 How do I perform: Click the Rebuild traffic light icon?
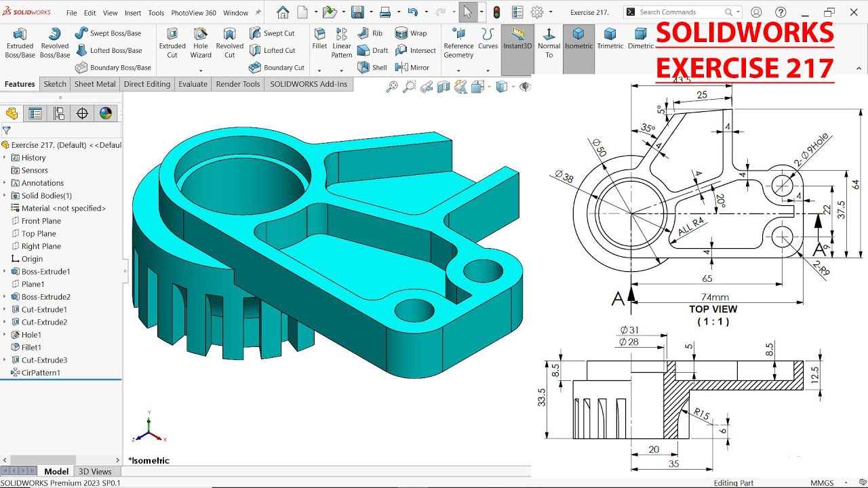click(x=496, y=12)
